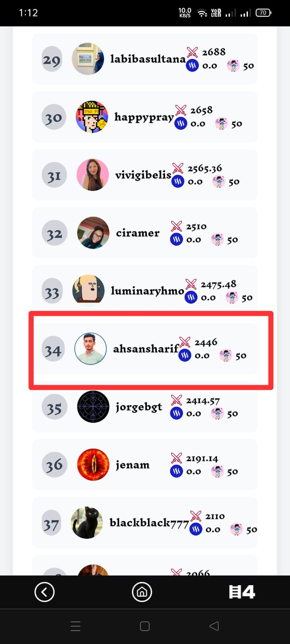
Task: Select the username jorgebgt
Action: 139,407
